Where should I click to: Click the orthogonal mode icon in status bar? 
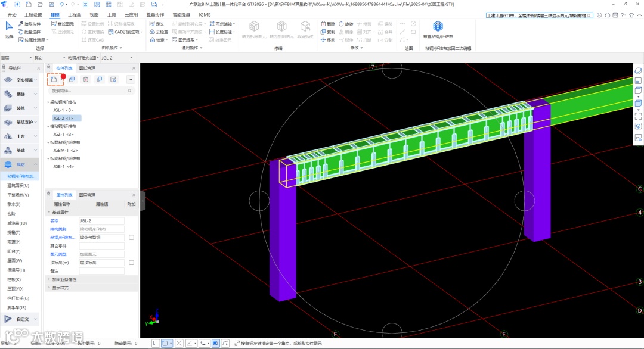pos(156,344)
